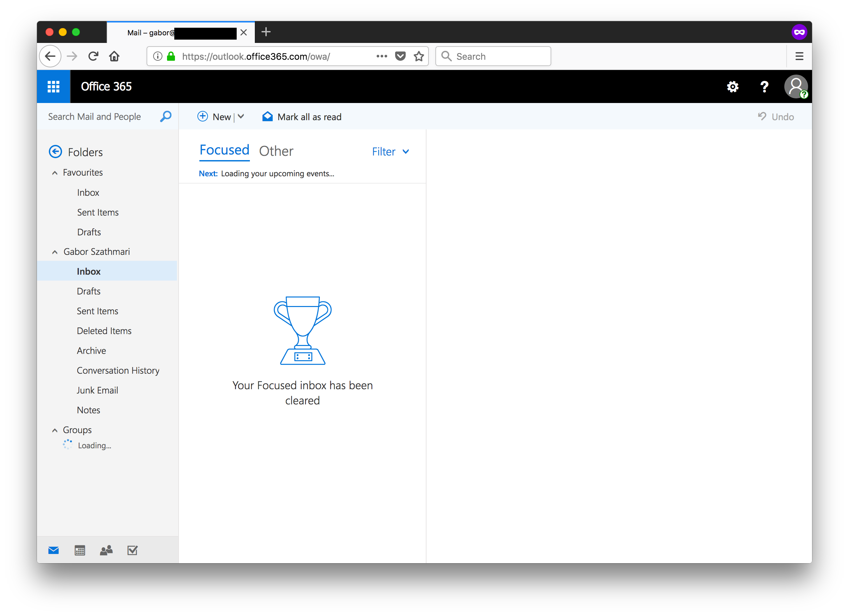Image resolution: width=849 pixels, height=616 pixels.
Task: Click the Office 365 app launcher grid icon
Action: click(54, 86)
